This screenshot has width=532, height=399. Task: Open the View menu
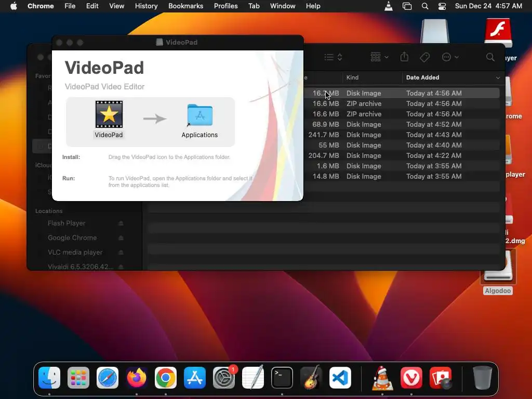(x=116, y=6)
